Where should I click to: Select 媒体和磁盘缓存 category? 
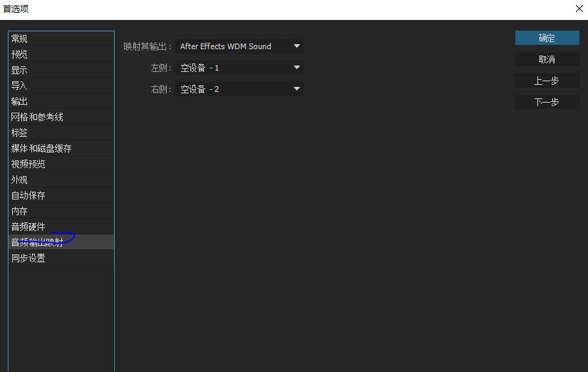pos(61,148)
